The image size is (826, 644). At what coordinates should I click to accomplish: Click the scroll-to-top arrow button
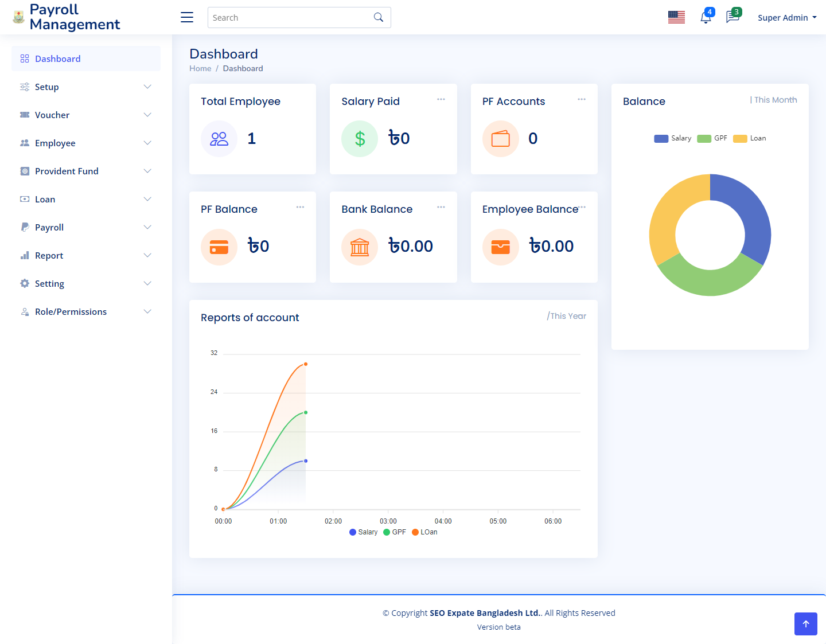[x=806, y=624]
